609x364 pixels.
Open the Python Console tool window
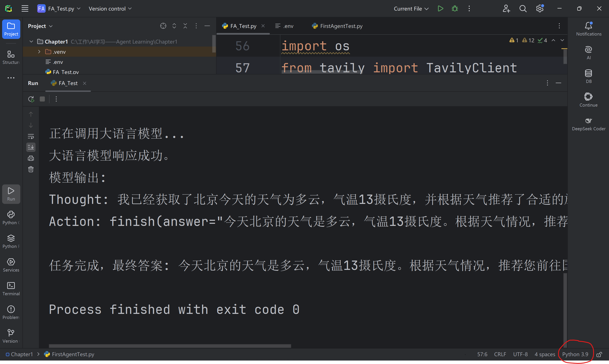[11, 218]
